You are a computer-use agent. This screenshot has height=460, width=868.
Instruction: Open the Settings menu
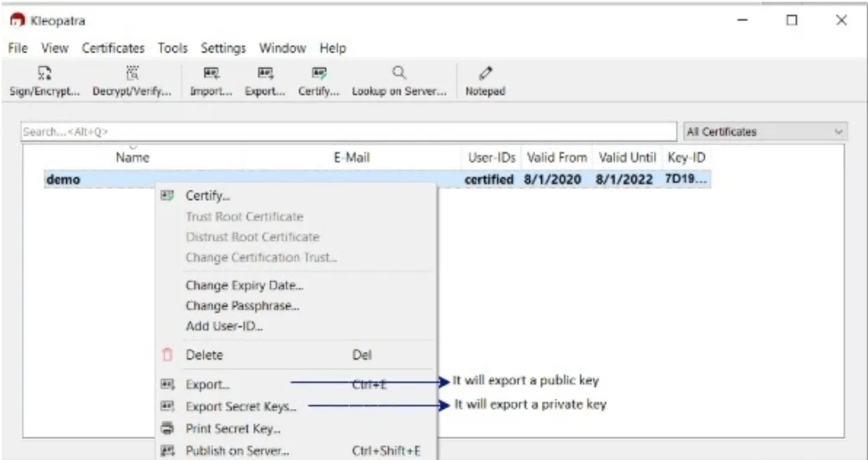coord(223,49)
